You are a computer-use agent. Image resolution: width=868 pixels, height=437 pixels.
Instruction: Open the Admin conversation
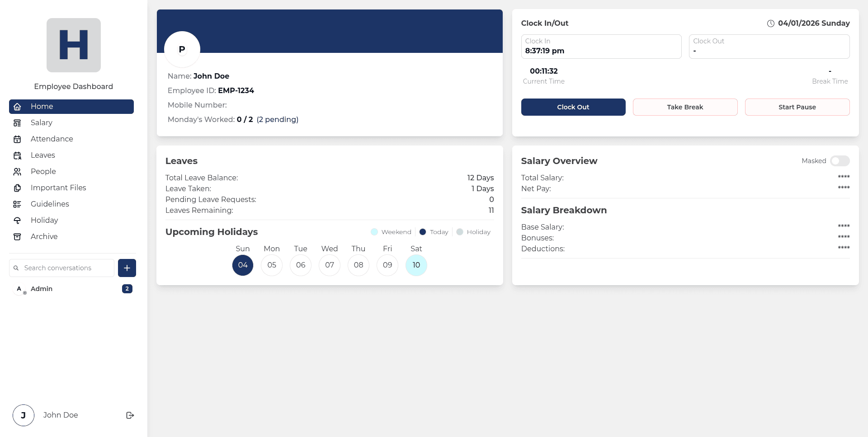click(x=42, y=289)
